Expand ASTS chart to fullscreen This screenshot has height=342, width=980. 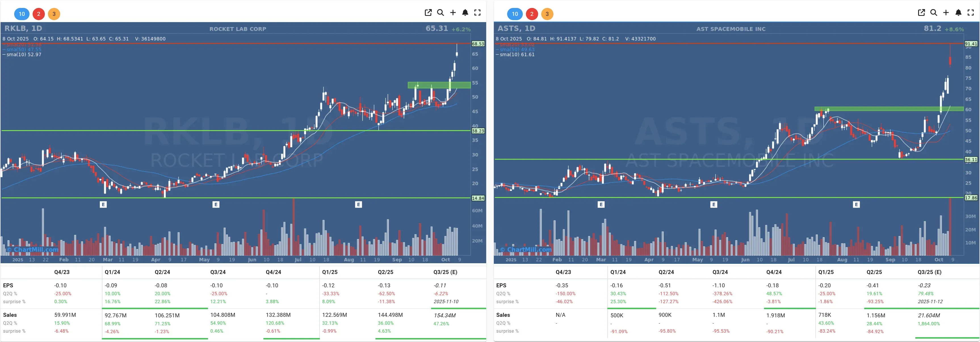tap(970, 12)
